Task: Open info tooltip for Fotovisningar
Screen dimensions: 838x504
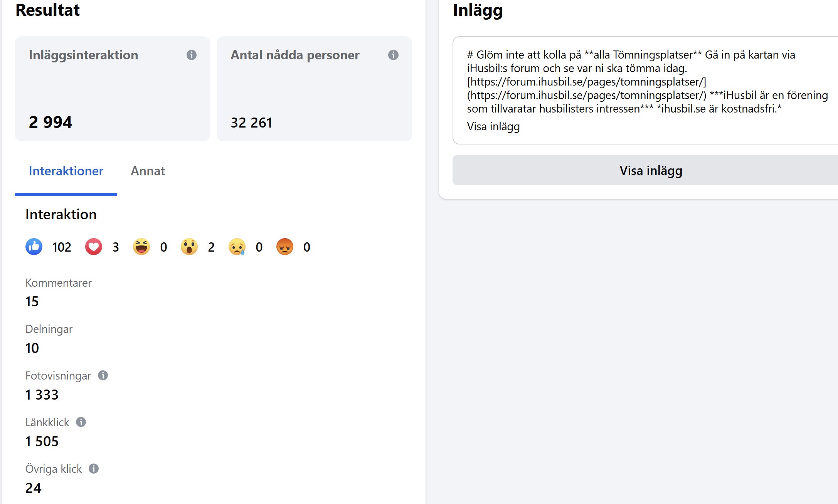Action: (103, 375)
